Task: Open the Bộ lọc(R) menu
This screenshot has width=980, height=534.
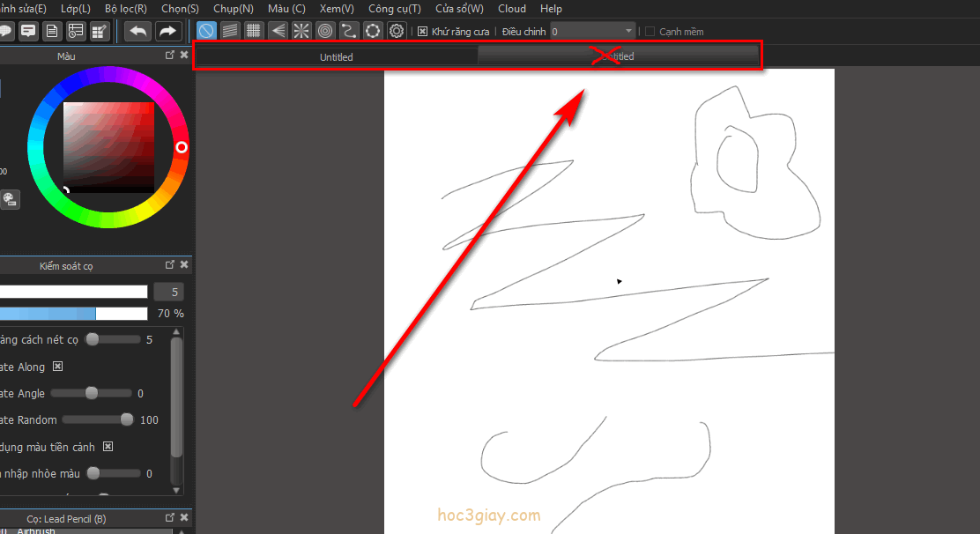Action: (126, 9)
